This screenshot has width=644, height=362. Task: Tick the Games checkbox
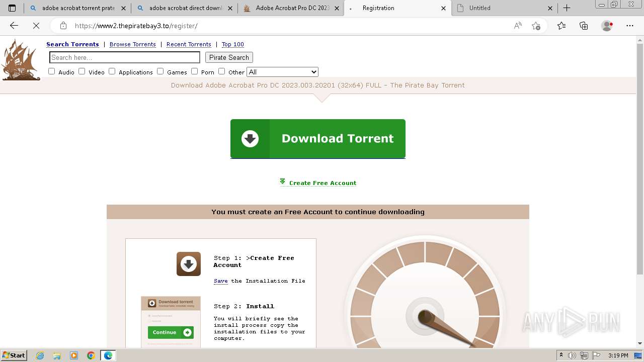pos(160,71)
